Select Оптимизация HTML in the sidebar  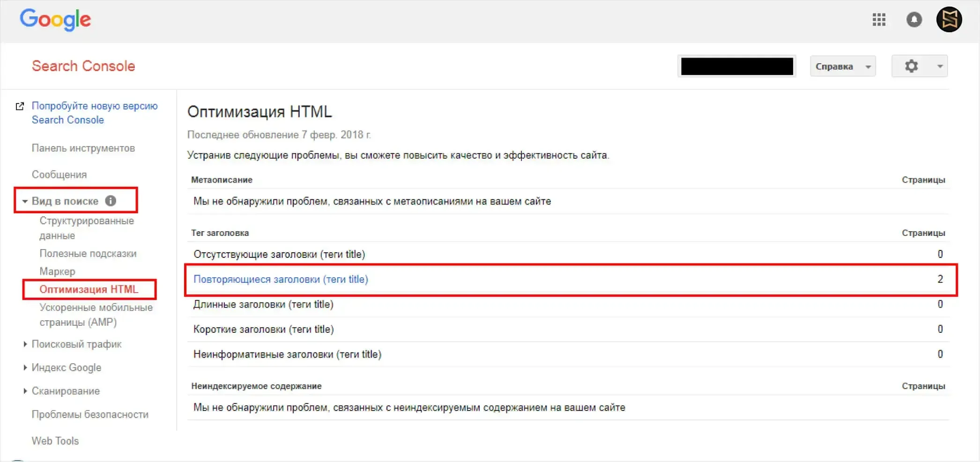[x=89, y=289]
